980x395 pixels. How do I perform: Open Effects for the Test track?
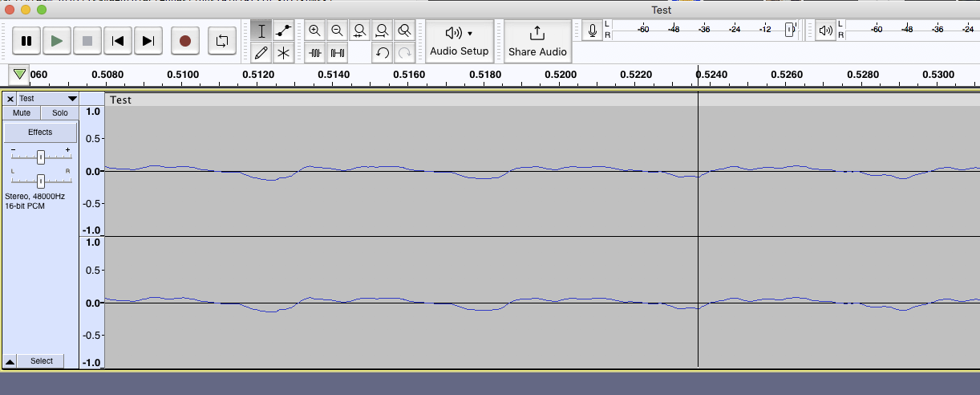click(40, 132)
